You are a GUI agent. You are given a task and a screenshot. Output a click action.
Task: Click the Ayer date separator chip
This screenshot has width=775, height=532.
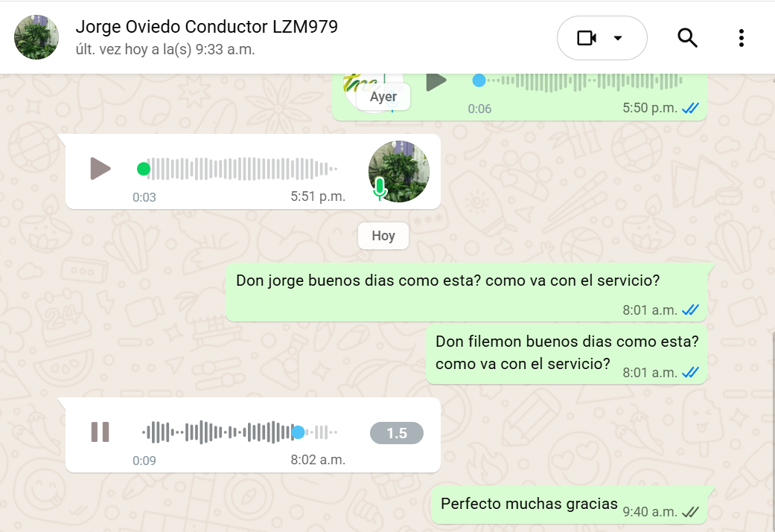click(x=383, y=96)
